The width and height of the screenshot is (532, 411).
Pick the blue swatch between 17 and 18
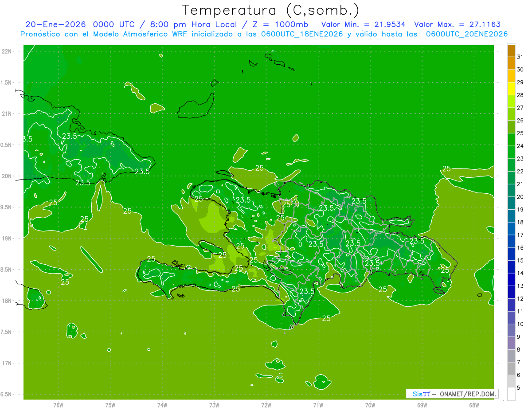click(x=512, y=229)
